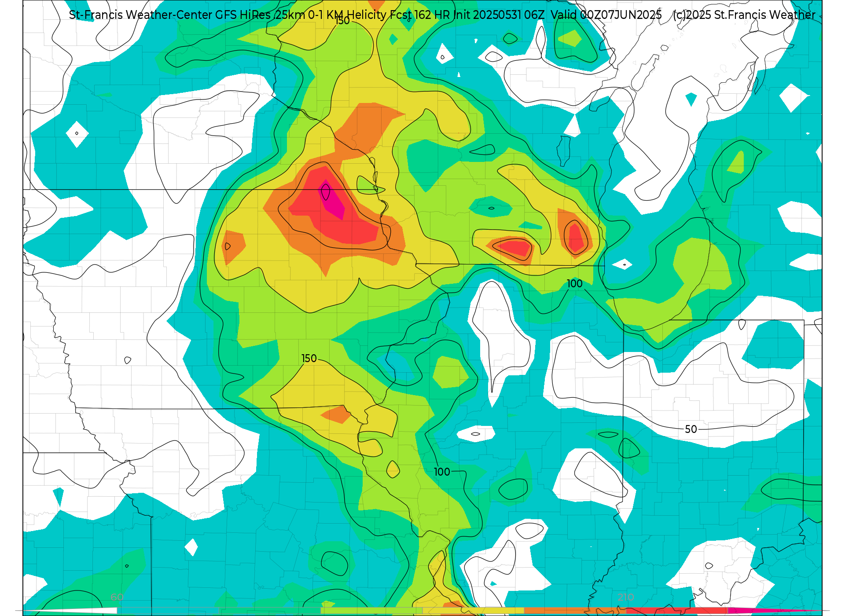Click the '210' color bar scale label
The image size is (845, 616).
625,597
